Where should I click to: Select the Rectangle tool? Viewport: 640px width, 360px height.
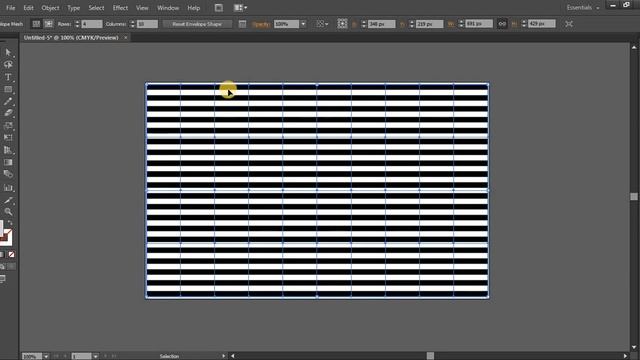tap(8, 89)
